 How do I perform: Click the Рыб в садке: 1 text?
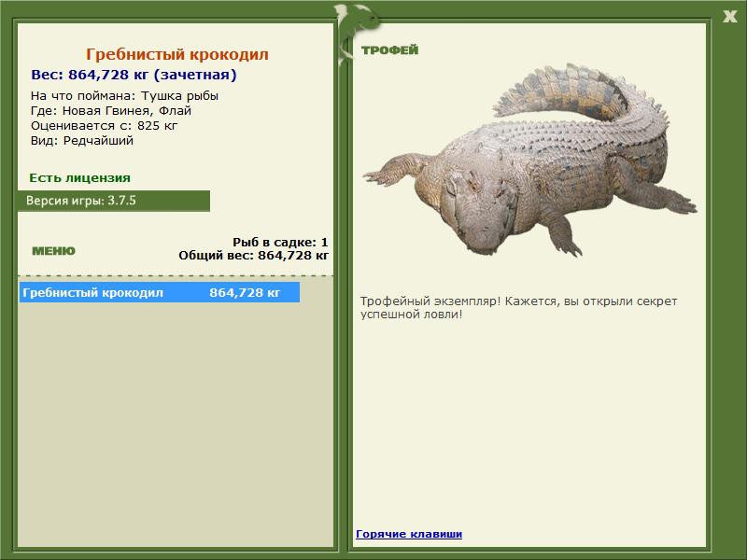(x=280, y=242)
